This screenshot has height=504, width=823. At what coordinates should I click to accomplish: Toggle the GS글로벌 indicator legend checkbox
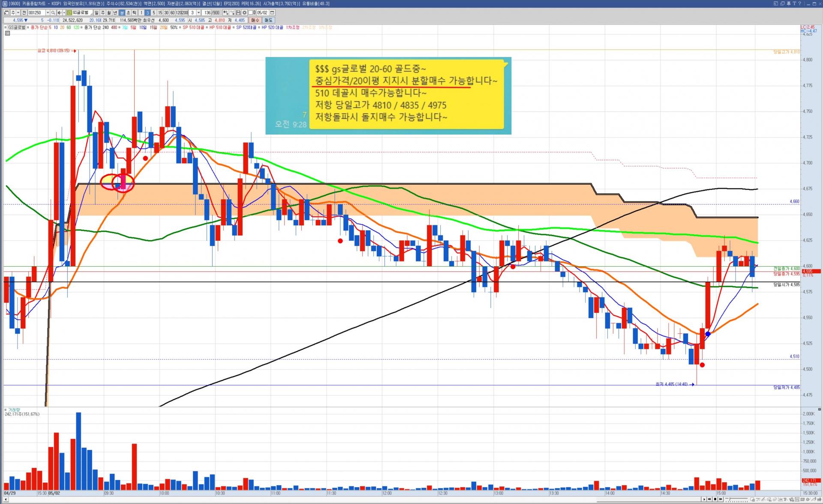click(6, 27)
